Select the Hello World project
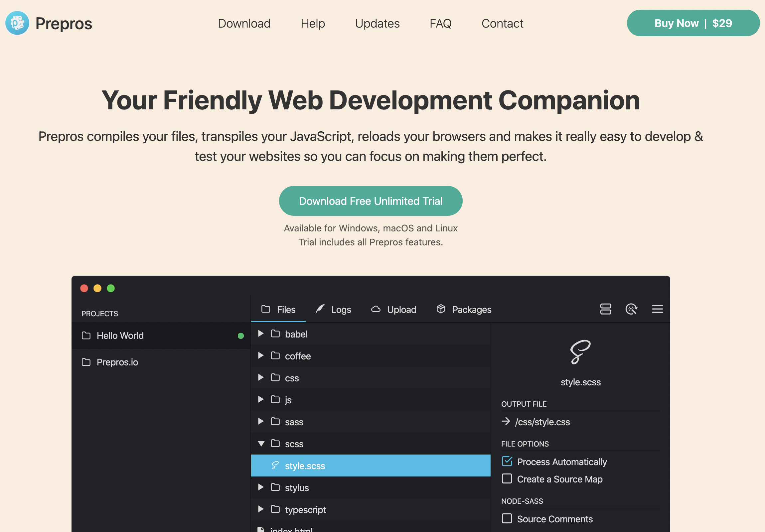The height and width of the screenshot is (532, 765). 161,335
